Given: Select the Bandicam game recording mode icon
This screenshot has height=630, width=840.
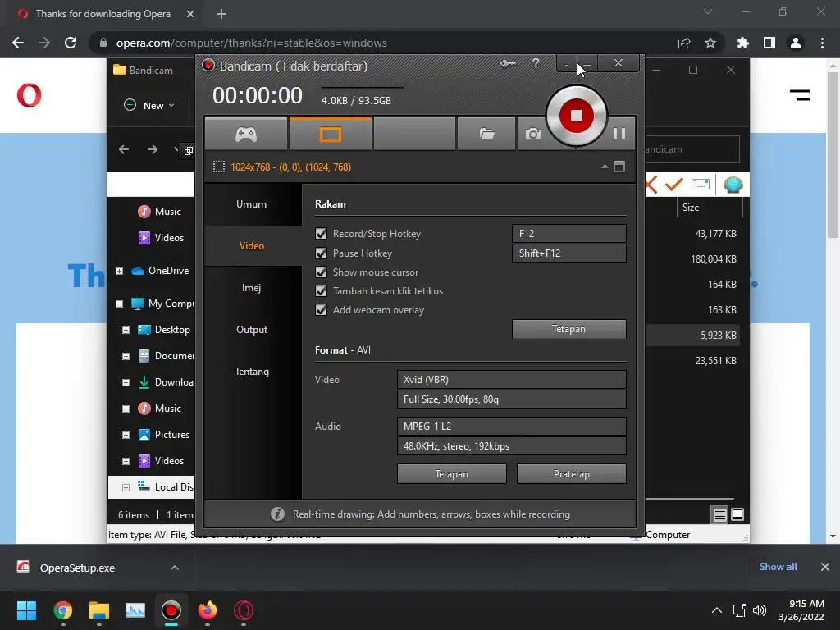Looking at the screenshot, I should [x=246, y=134].
